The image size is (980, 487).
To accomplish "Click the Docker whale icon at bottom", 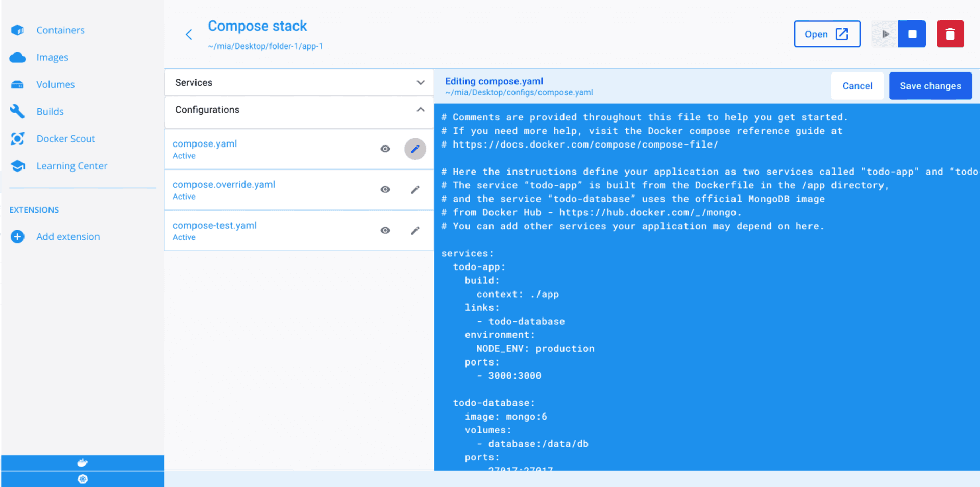I will click(x=82, y=463).
